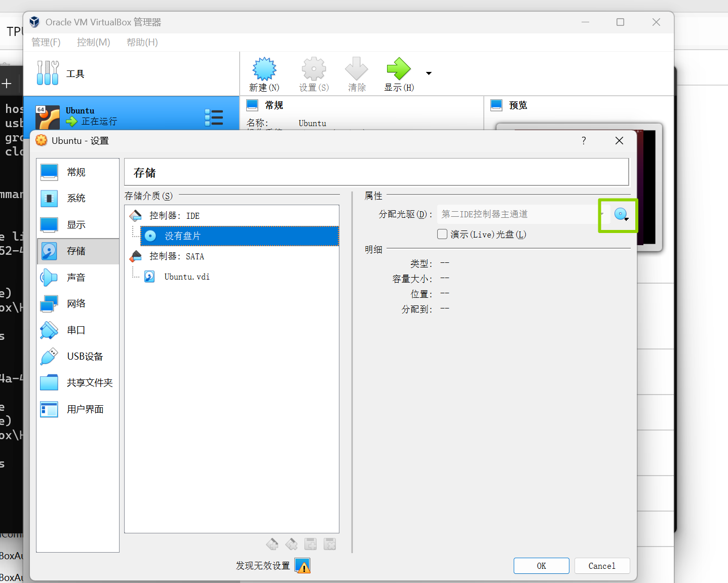Image resolution: width=728 pixels, height=583 pixels.
Task: Open the Network (网络) settings category
Action: pos(78,304)
